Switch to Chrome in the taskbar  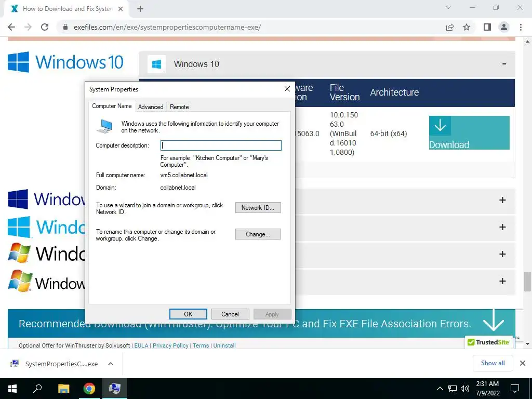point(89,389)
